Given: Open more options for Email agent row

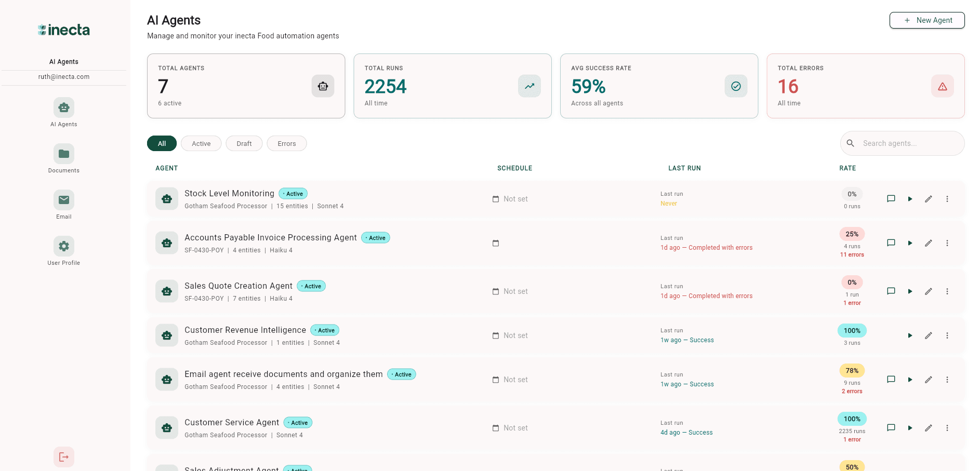Looking at the screenshot, I should [x=947, y=380].
